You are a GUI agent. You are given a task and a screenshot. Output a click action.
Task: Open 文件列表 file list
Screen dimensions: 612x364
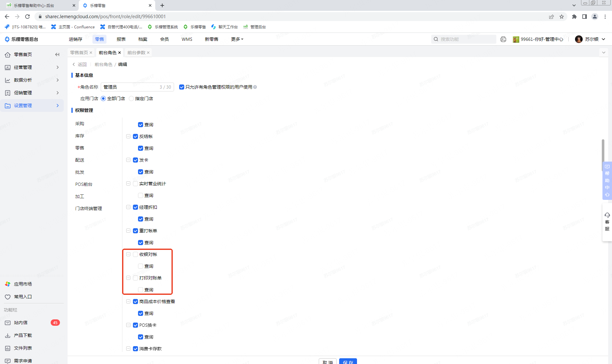[23, 348]
